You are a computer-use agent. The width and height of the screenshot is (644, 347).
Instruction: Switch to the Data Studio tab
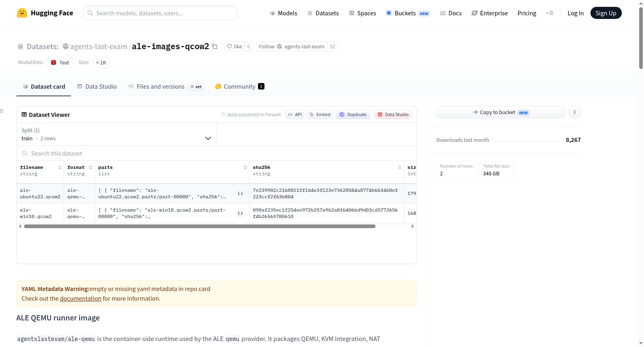(x=97, y=87)
